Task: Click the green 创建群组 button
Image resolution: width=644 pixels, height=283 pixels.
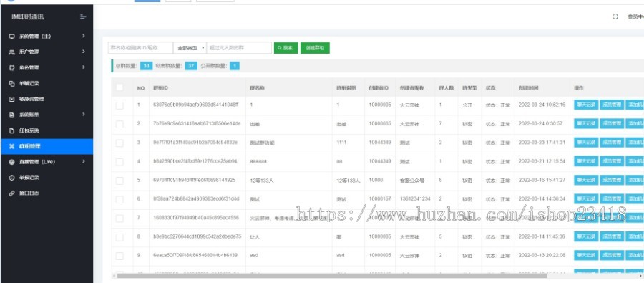Action: coord(315,48)
